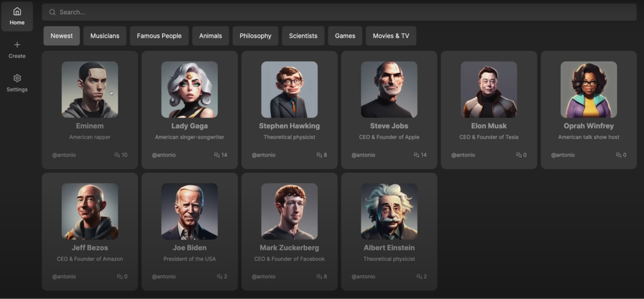The width and height of the screenshot is (644, 299).
Task: Click the search magnifier icon
Action: [52, 12]
